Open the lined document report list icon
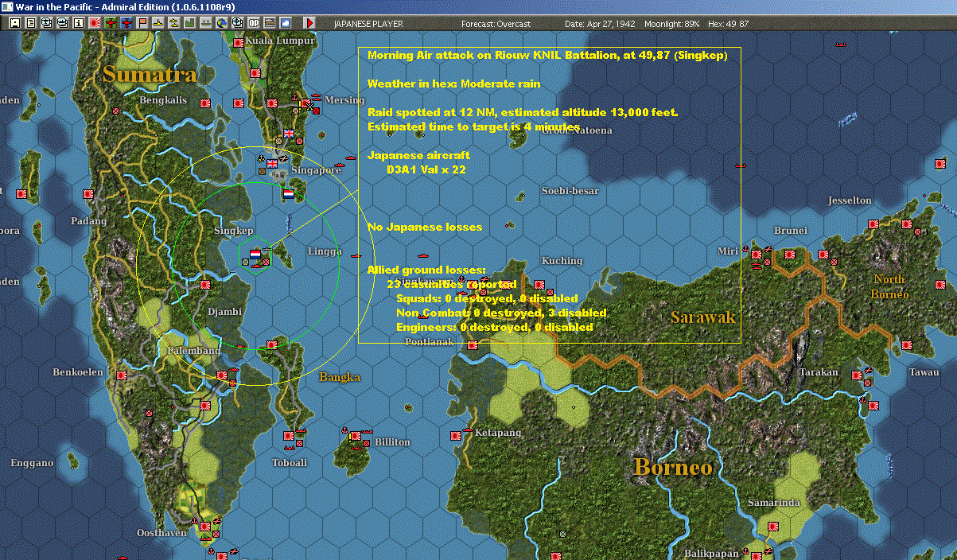Screen dimensions: 957x560 (31, 23)
